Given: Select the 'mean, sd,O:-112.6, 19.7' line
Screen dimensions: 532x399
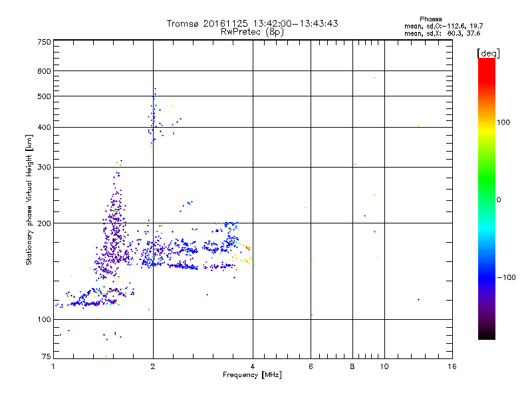Looking at the screenshot, I should (444, 26).
